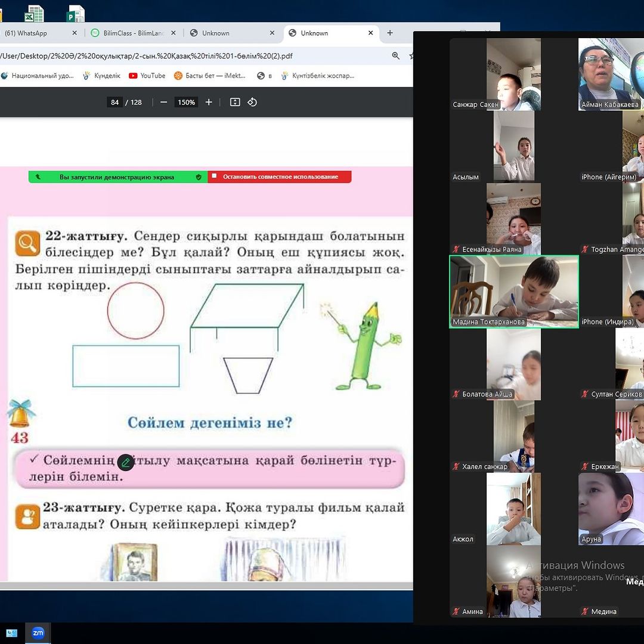Open the YouTube bookmark
Viewport: 644px width, 644px height.
tap(147, 76)
